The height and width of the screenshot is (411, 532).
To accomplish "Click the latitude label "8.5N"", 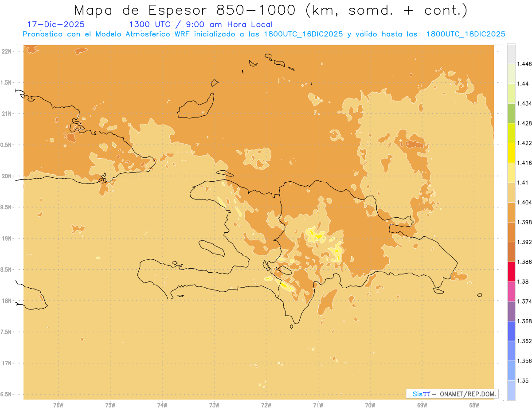I will coord(7,270).
